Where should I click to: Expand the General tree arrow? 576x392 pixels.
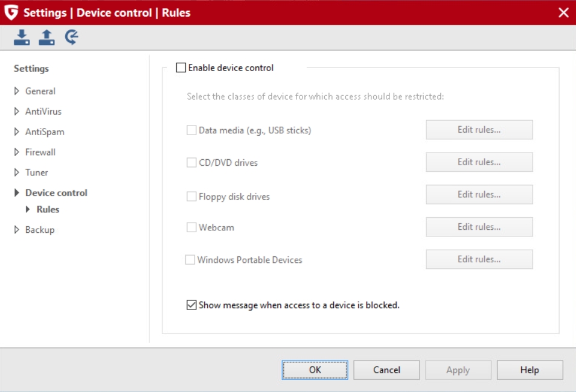point(16,91)
